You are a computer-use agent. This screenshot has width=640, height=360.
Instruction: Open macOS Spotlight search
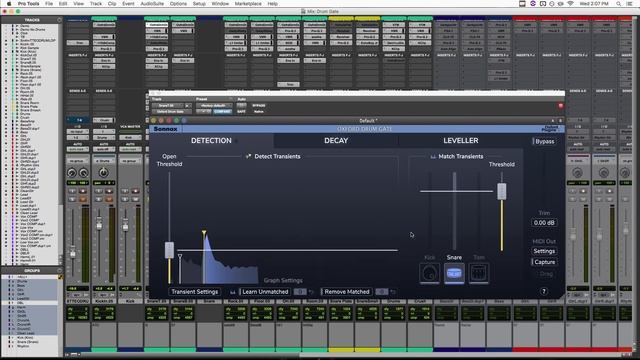tap(619, 4)
